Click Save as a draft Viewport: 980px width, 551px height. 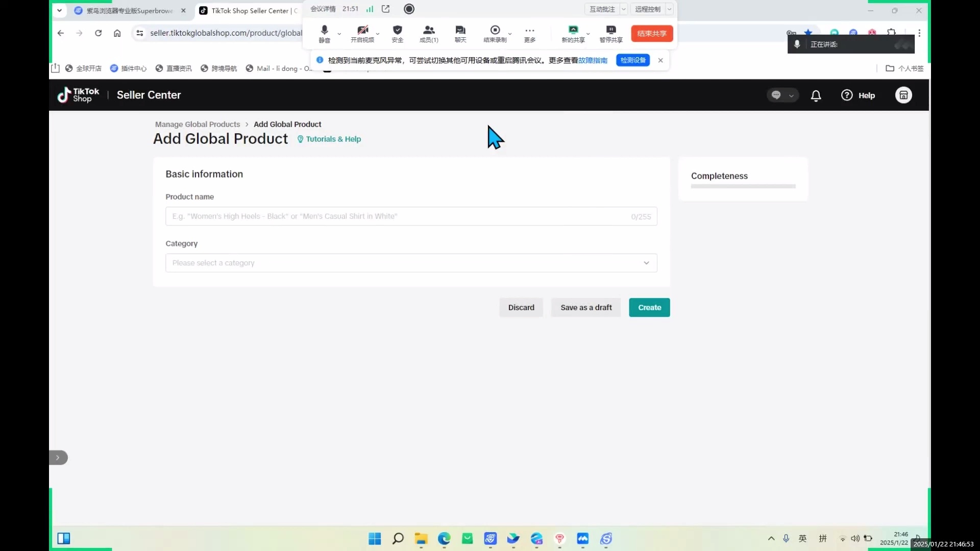(x=585, y=308)
